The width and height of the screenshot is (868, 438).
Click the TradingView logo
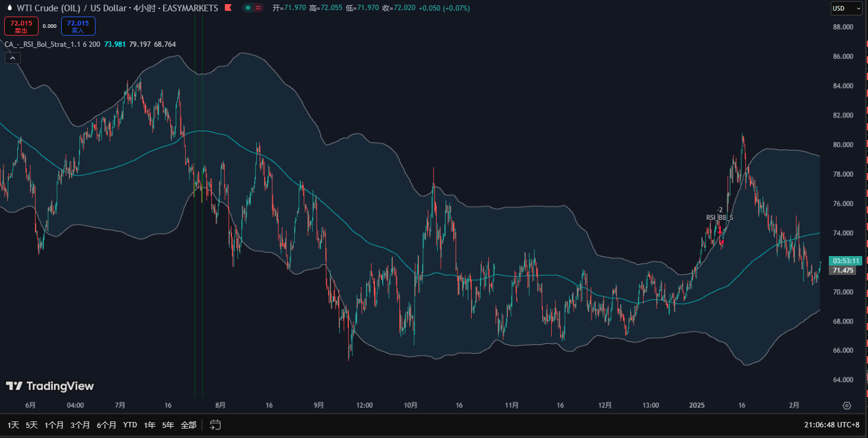pos(50,386)
